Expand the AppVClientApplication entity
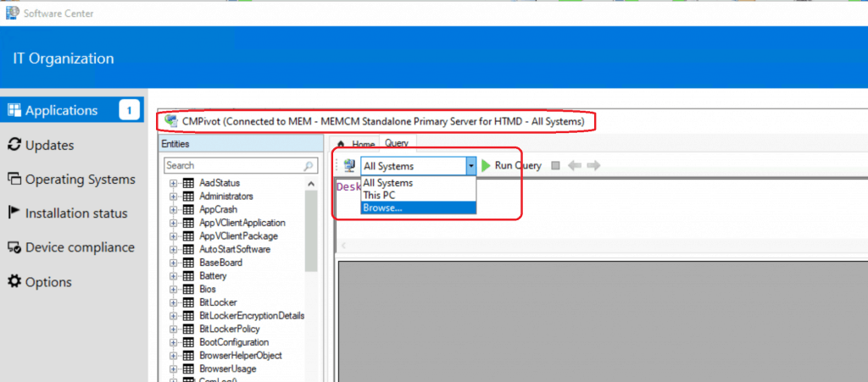This screenshot has height=382, width=868. point(173,223)
